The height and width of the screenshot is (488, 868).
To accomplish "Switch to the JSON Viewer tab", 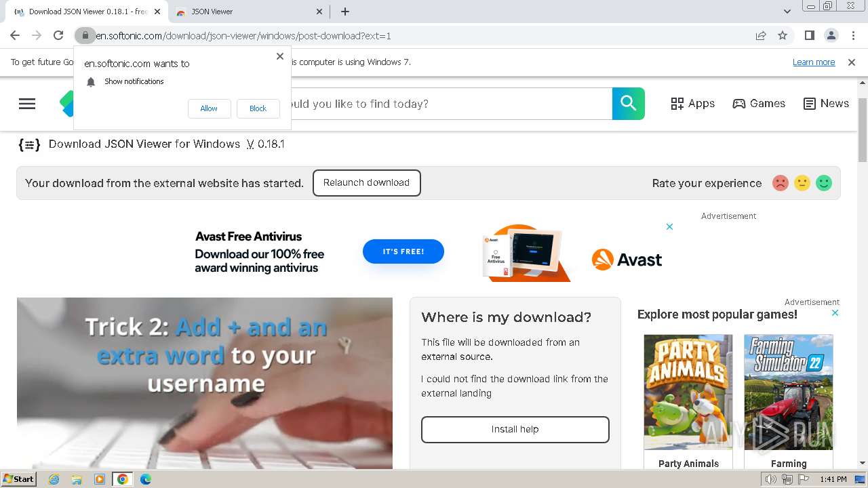I will [x=248, y=12].
